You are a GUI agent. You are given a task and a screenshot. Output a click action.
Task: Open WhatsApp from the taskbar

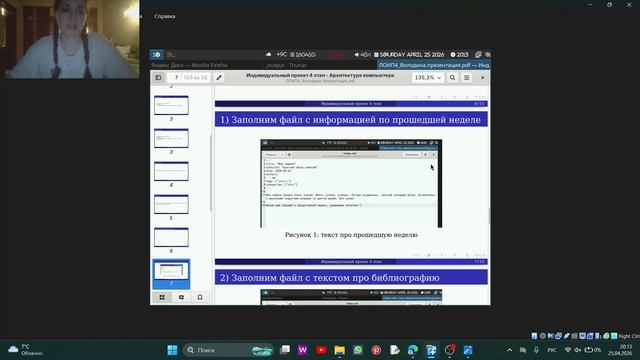(358, 350)
